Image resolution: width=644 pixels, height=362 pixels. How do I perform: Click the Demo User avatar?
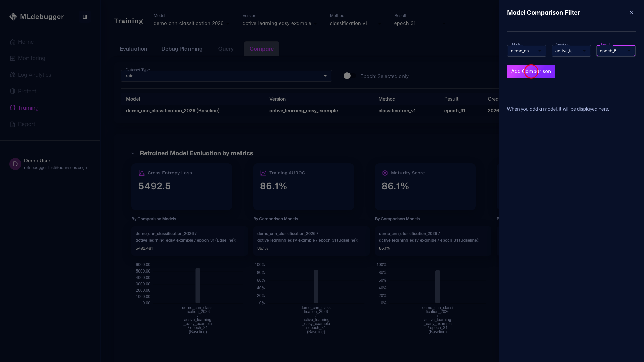coord(15,164)
